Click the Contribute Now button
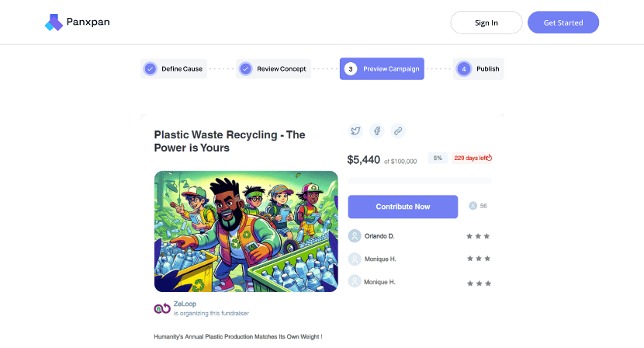 [x=403, y=207]
